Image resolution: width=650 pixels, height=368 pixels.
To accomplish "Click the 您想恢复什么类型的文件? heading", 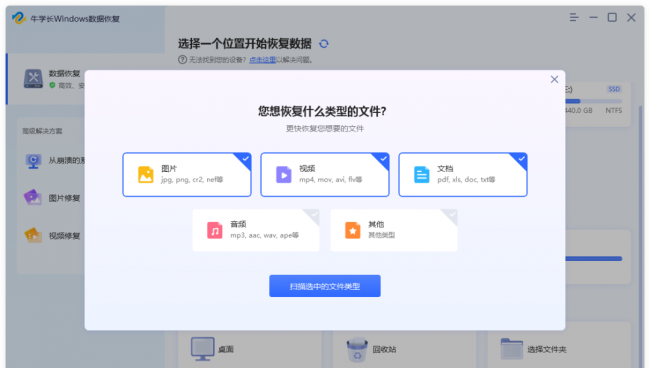I will click(322, 111).
